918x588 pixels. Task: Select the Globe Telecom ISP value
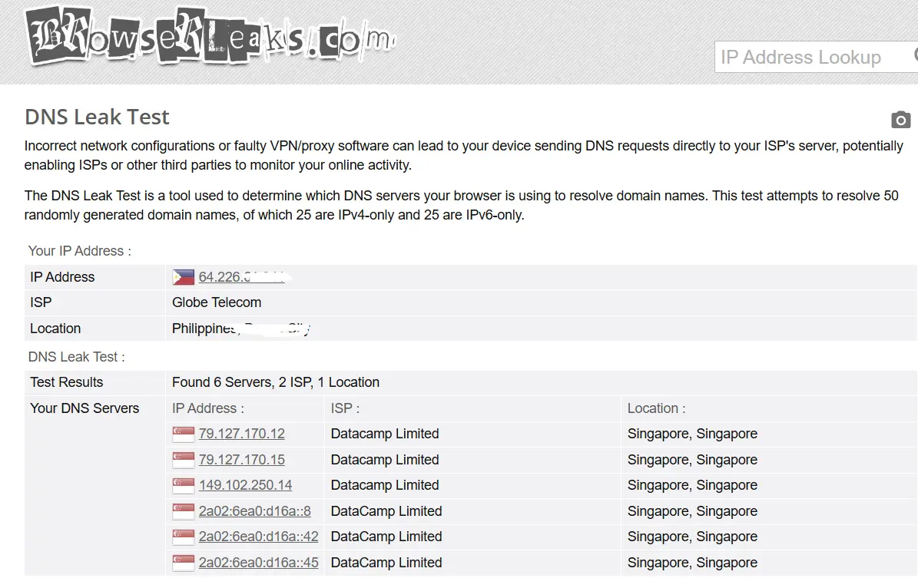[x=217, y=302]
